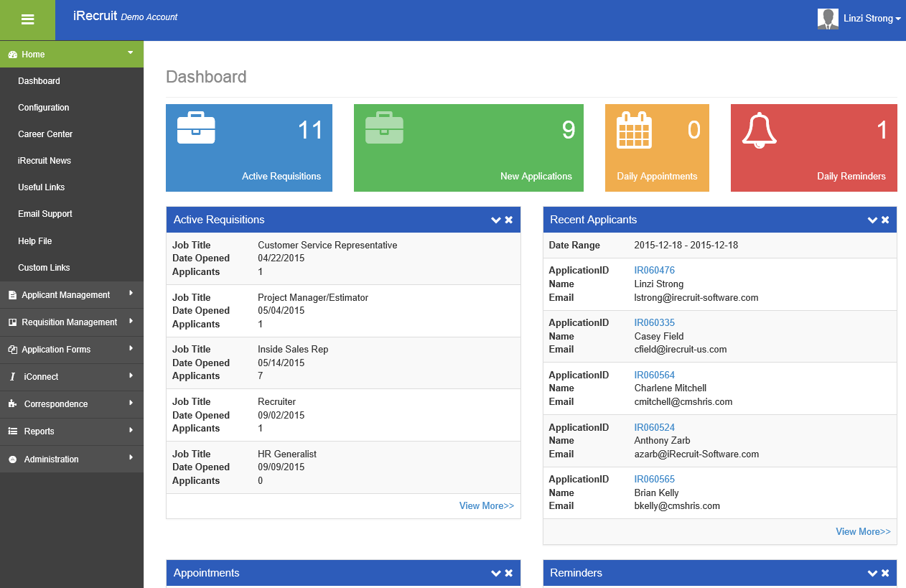Click the New Applications briefcase icon

[x=384, y=128]
